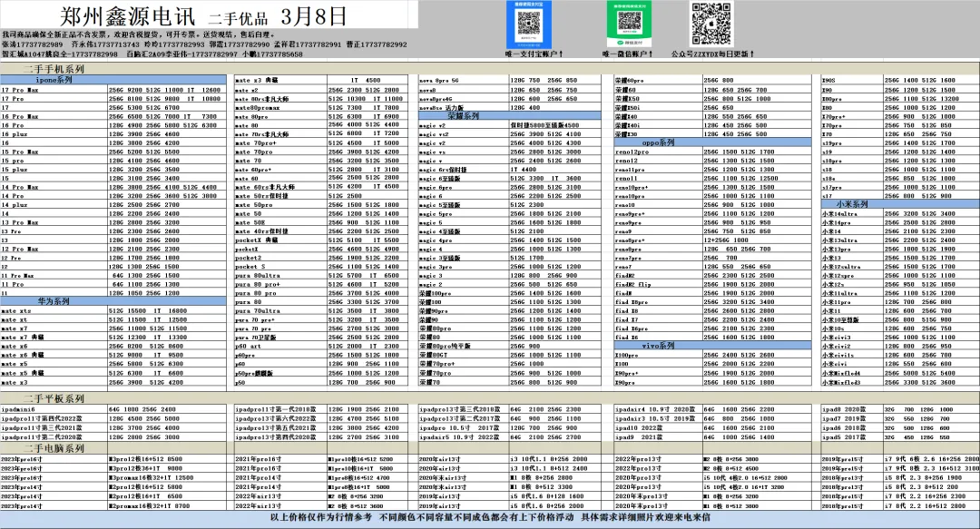980x529 pixels.
Task: Select price cell 256G 9200 512G 11000 1T 12600
Action: (164, 90)
